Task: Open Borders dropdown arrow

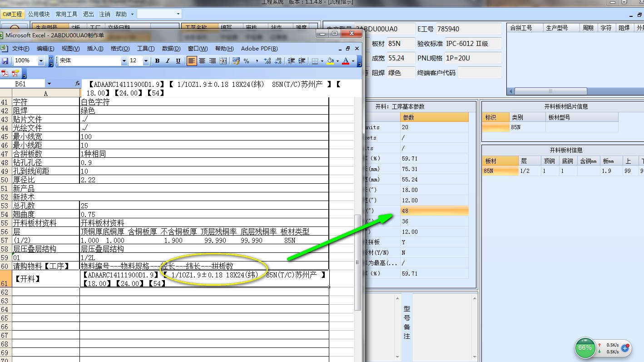Action: pyautogui.click(x=322, y=61)
